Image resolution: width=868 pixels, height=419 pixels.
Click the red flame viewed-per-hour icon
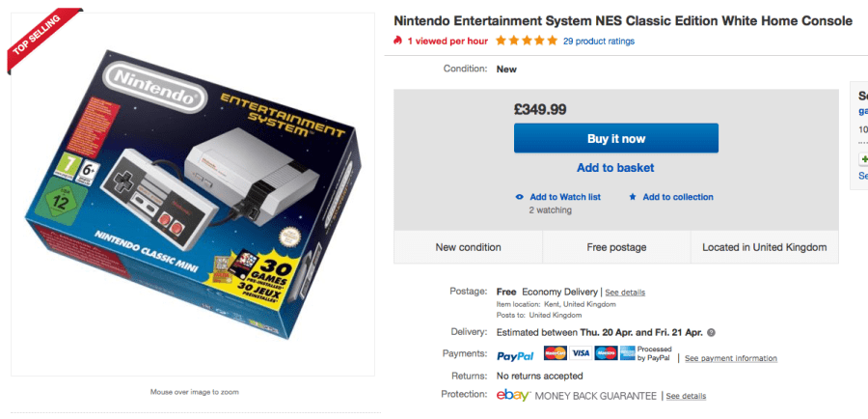point(396,42)
